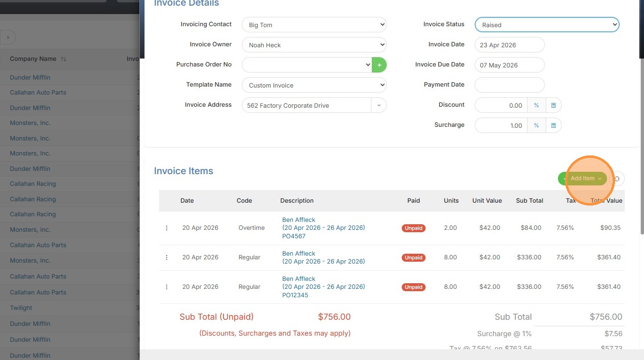Toggle the Surcharge percent mode button
Image resolution: width=644 pixels, height=360 pixels.
pyautogui.click(x=536, y=125)
